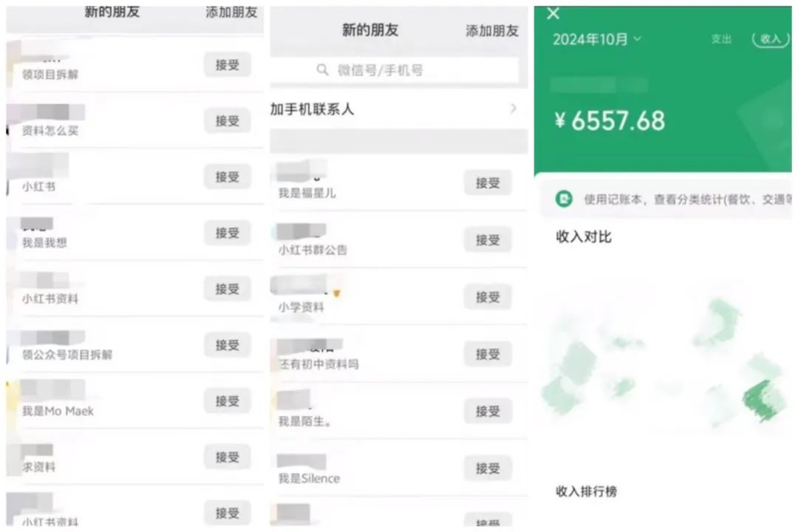
Task: Accept the 求资料 friend request
Action: coord(227,457)
